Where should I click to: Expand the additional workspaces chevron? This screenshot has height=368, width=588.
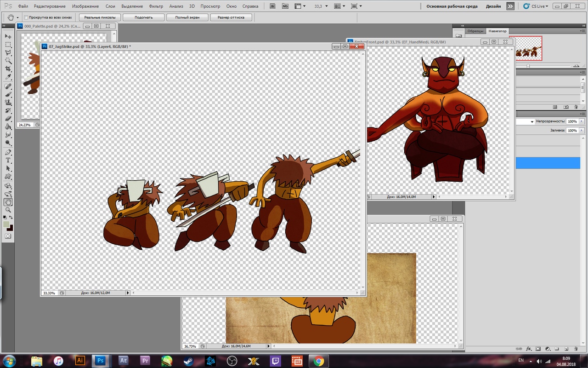(510, 6)
